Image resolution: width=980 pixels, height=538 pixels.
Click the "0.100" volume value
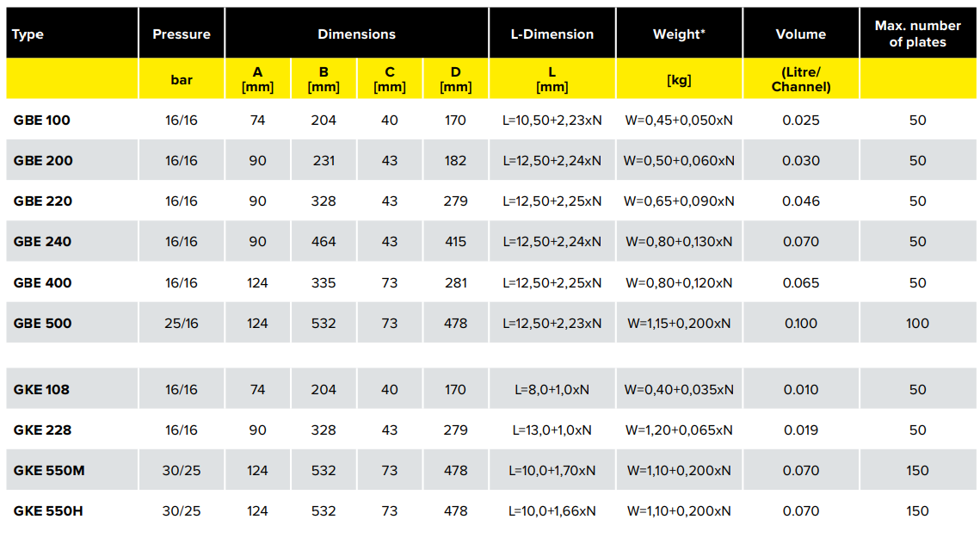coord(801,324)
